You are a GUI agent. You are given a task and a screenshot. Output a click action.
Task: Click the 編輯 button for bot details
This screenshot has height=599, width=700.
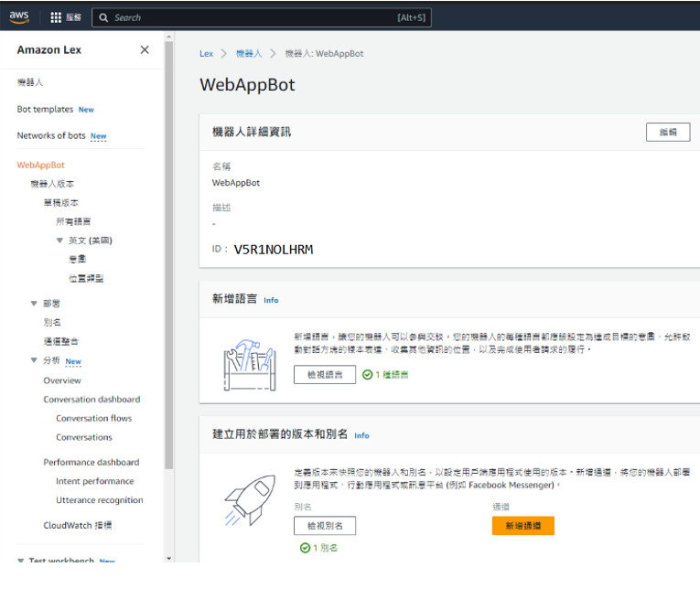[667, 132]
